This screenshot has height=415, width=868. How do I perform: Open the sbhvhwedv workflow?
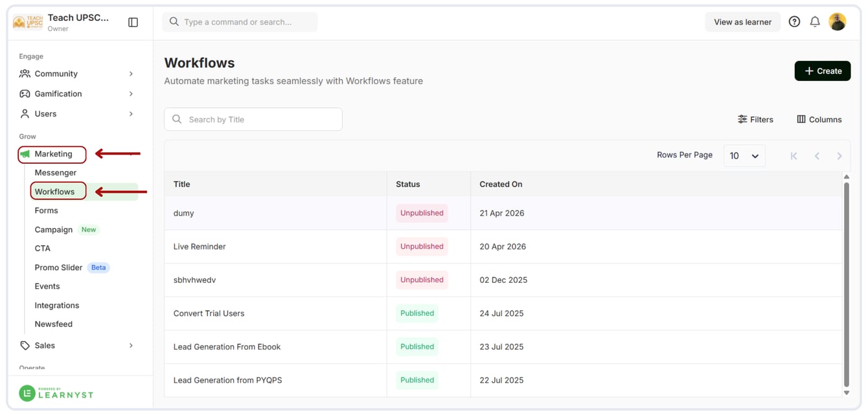pyautogui.click(x=194, y=280)
